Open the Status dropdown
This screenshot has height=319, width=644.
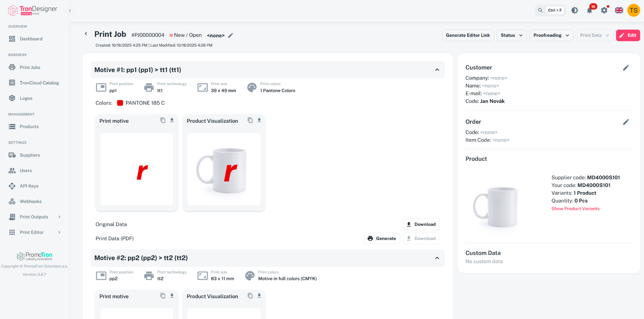[512, 35]
